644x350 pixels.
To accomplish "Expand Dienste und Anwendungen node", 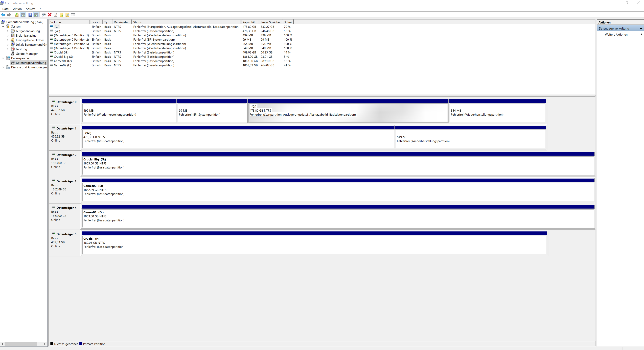I will 3,67.
